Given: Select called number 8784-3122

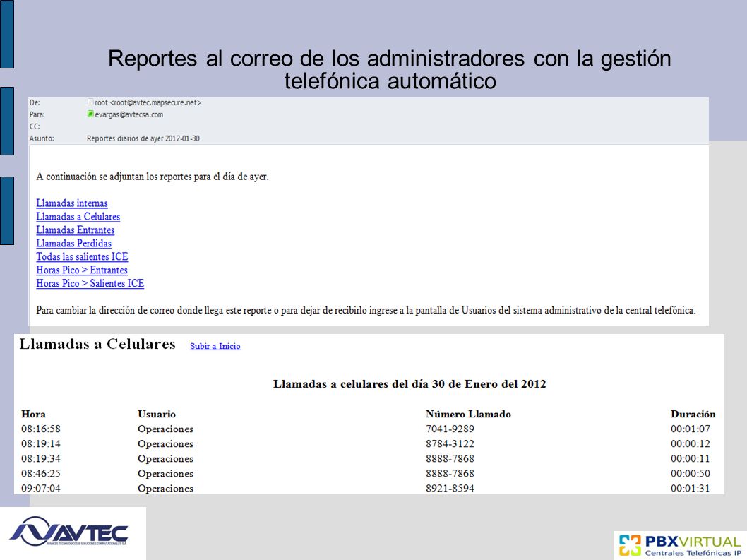Looking at the screenshot, I should click(450, 443).
